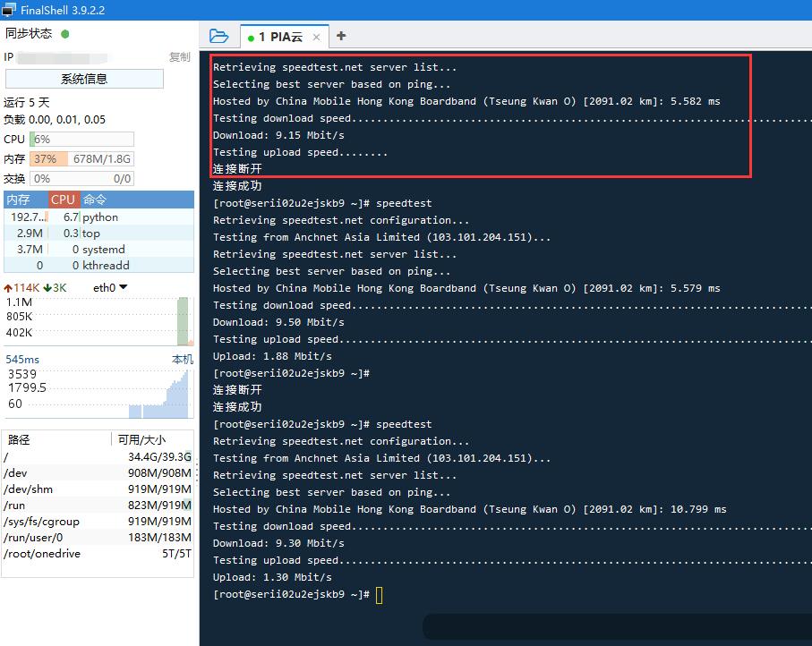The width and height of the screenshot is (812, 646).
Task: Select the python process row
Action: 90,215
